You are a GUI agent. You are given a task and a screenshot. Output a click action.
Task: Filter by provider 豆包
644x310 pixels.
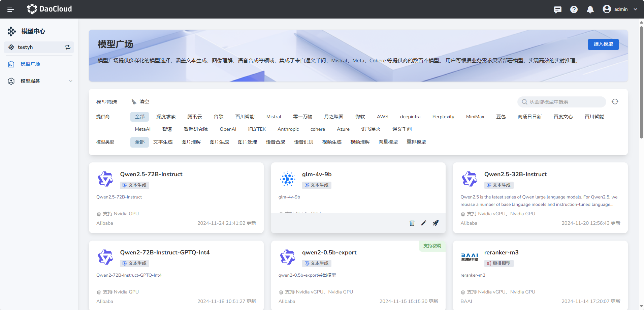click(501, 117)
